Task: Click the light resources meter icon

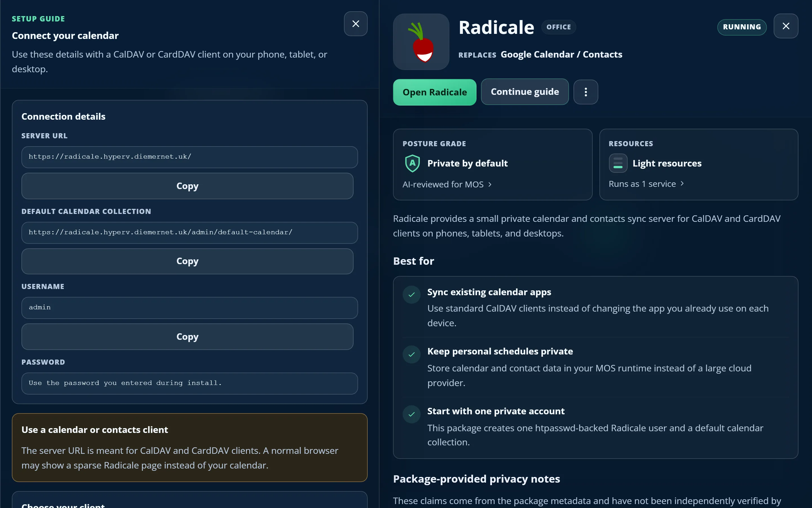Action: click(618, 163)
